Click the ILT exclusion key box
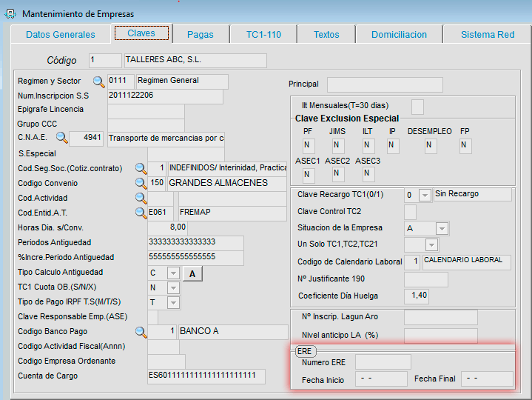This screenshot has height=400, width=532. coord(368,146)
